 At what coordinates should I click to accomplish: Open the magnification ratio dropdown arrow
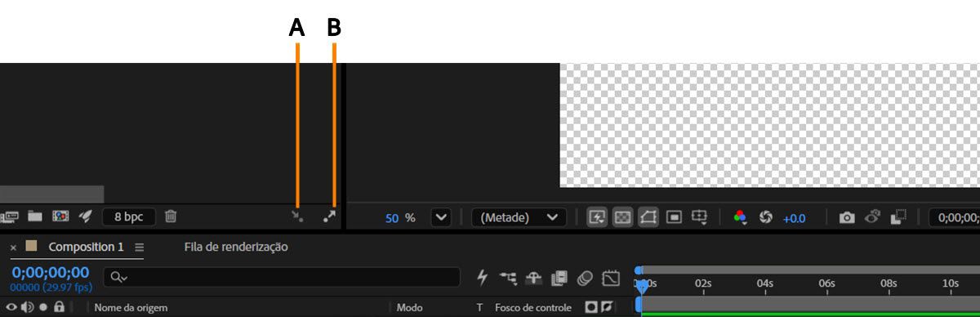click(441, 217)
